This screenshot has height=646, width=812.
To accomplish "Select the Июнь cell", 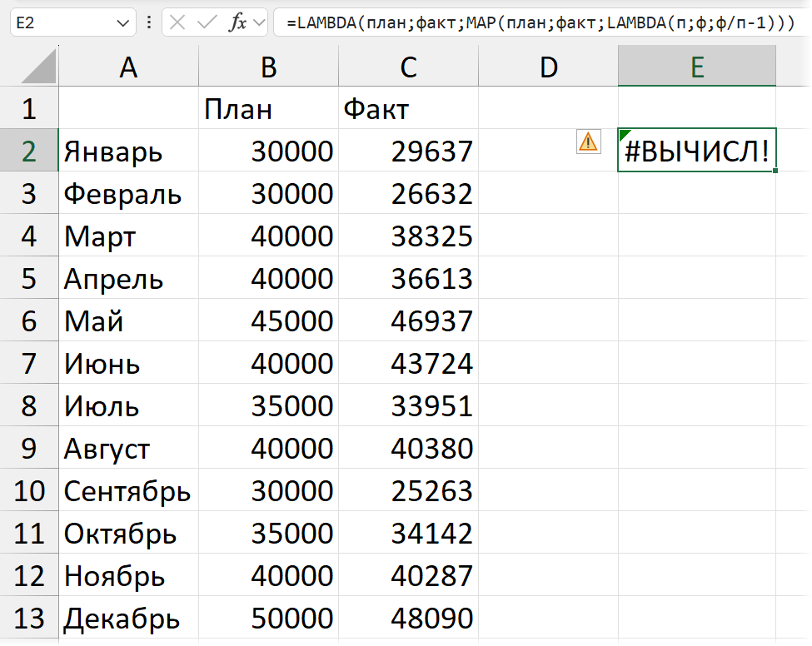I will coord(128,362).
